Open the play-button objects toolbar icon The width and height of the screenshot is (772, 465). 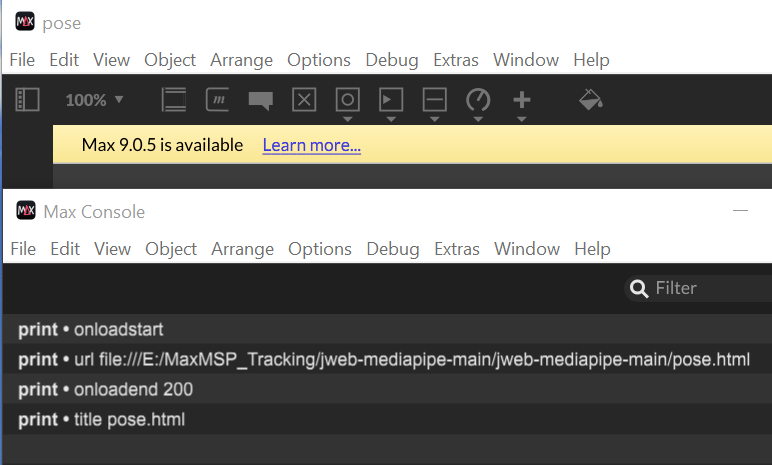point(391,100)
